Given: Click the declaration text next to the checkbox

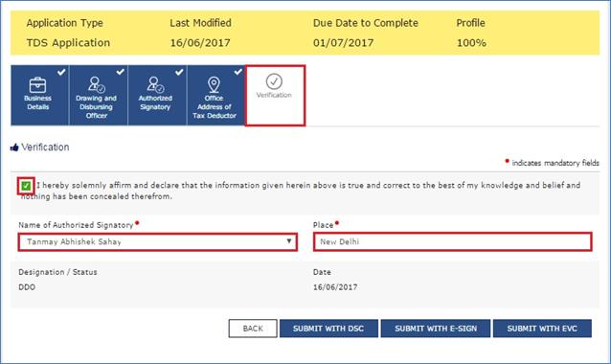Looking at the screenshot, I should click(x=301, y=191).
